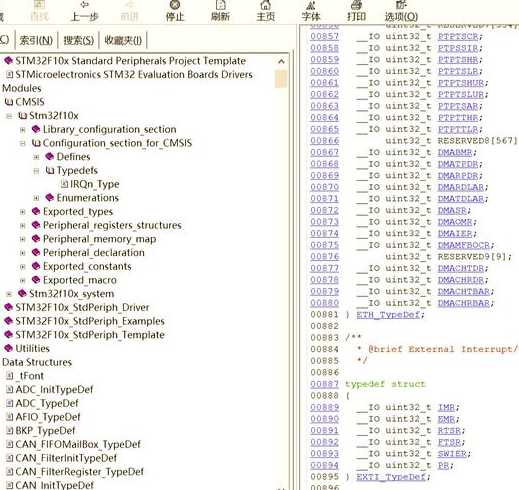Click the book icon beside Exported_types

[x=36, y=211]
